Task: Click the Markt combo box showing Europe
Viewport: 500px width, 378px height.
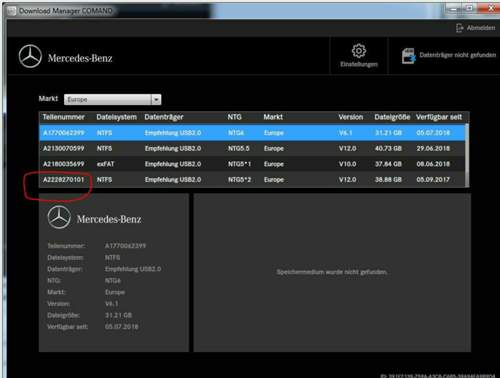Action: click(x=112, y=99)
